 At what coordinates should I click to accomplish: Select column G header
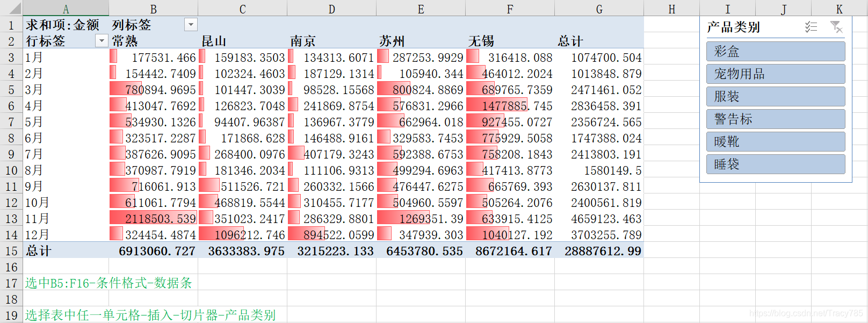tap(599, 9)
